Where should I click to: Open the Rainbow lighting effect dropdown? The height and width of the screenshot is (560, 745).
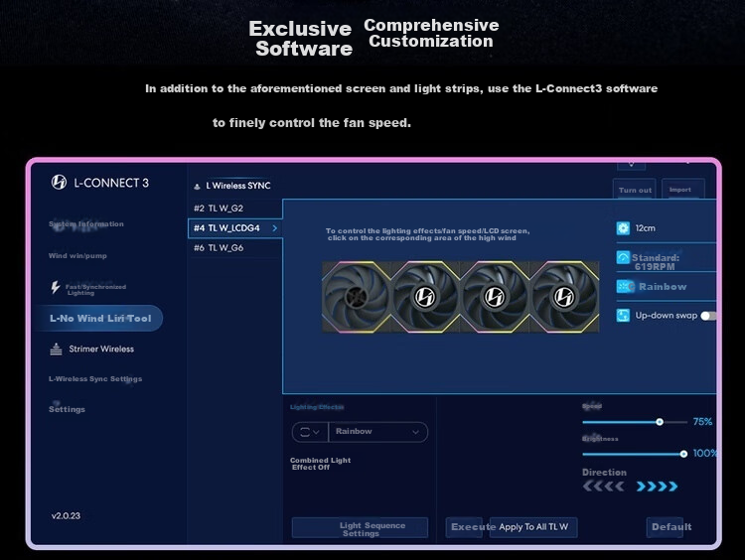pos(378,432)
